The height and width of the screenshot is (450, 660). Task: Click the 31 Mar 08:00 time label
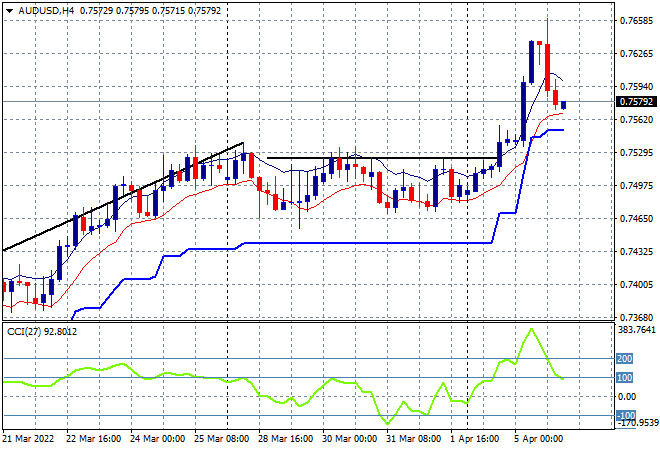(413, 439)
